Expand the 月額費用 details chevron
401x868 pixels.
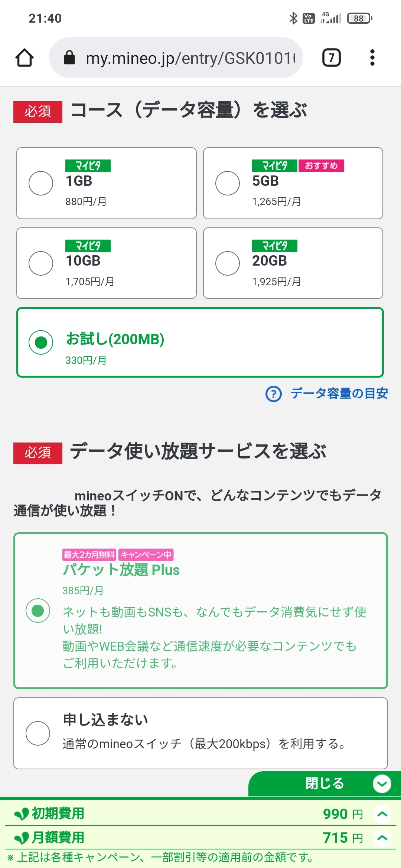click(382, 838)
